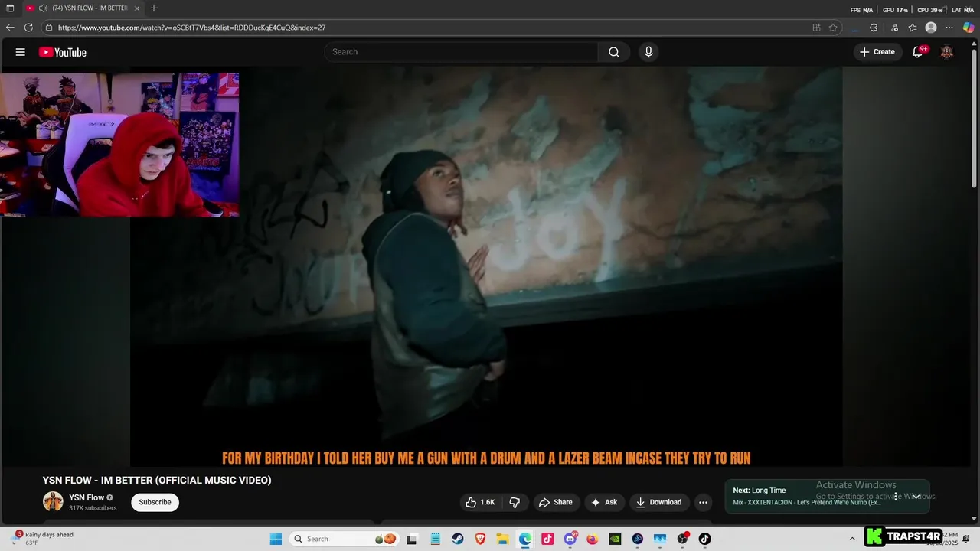Open a new browser tab
Viewport: 980px width, 551px height.
click(x=154, y=8)
